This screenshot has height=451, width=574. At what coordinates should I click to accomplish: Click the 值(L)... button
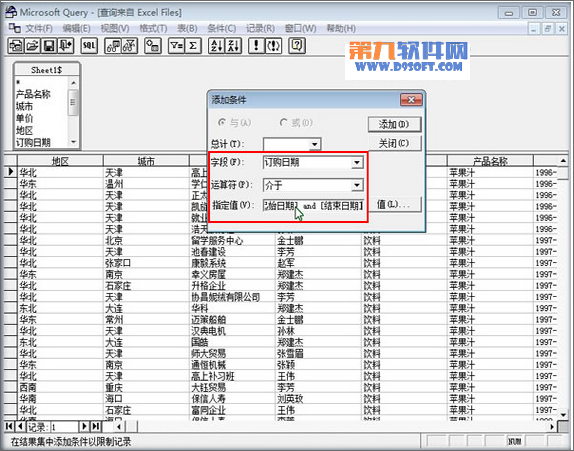(394, 204)
